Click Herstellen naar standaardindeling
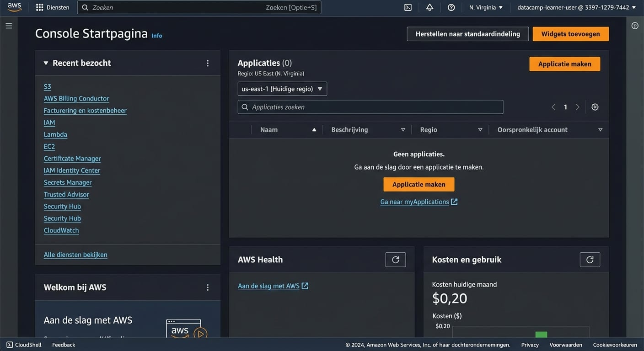 [x=467, y=34]
